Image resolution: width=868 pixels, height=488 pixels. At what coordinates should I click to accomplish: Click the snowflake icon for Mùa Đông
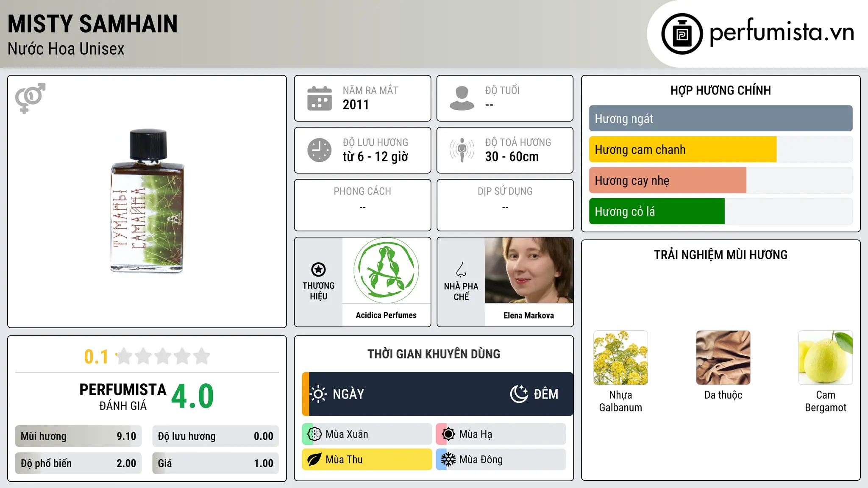coord(448,460)
